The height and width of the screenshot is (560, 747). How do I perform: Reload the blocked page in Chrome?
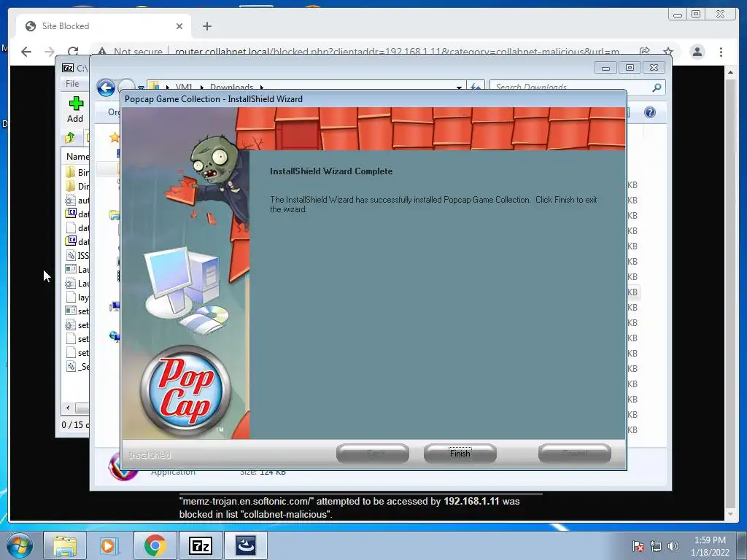click(73, 52)
